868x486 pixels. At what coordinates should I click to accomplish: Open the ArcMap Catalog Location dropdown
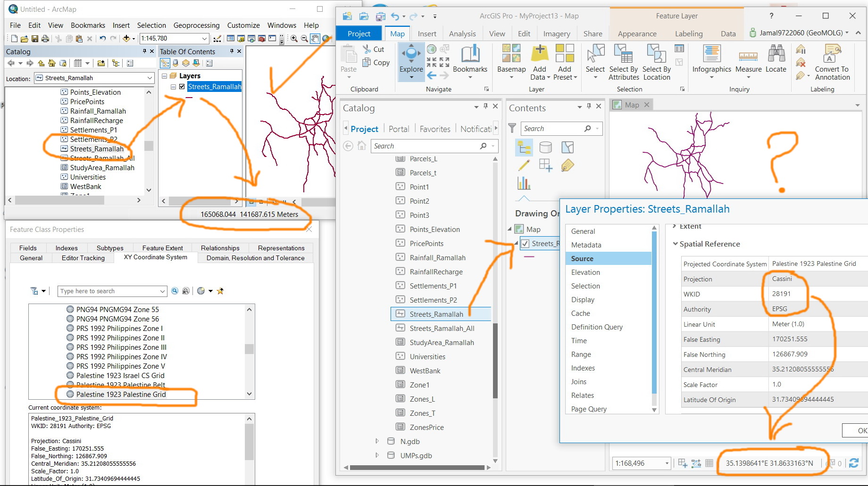[150, 78]
